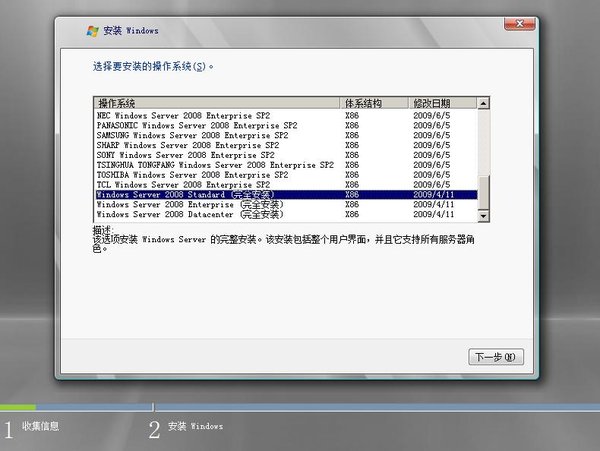Click the scroll up arrow of the OS list
Image resolution: width=600 pixels, height=451 pixels.
click(x=483, y=103)
